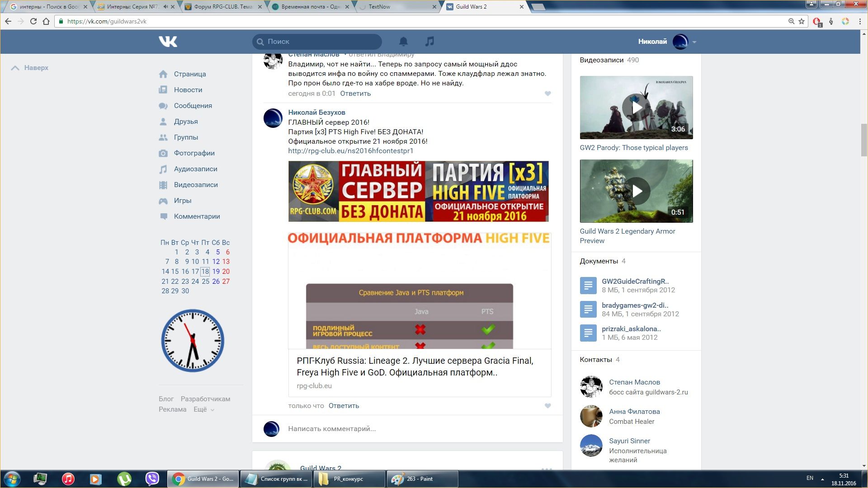This screenshot has height=488, width=868.
Task: Mute the Интерны tab audio
Action: [165, 7]
